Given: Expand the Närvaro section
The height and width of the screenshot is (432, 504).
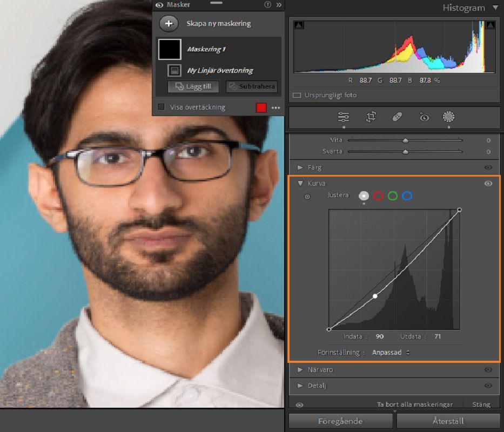Looking at the screenshot, I should (300, 370).
